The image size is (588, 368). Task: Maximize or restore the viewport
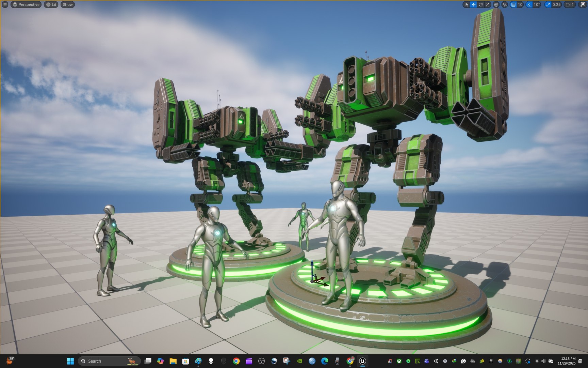coord(582,4)
